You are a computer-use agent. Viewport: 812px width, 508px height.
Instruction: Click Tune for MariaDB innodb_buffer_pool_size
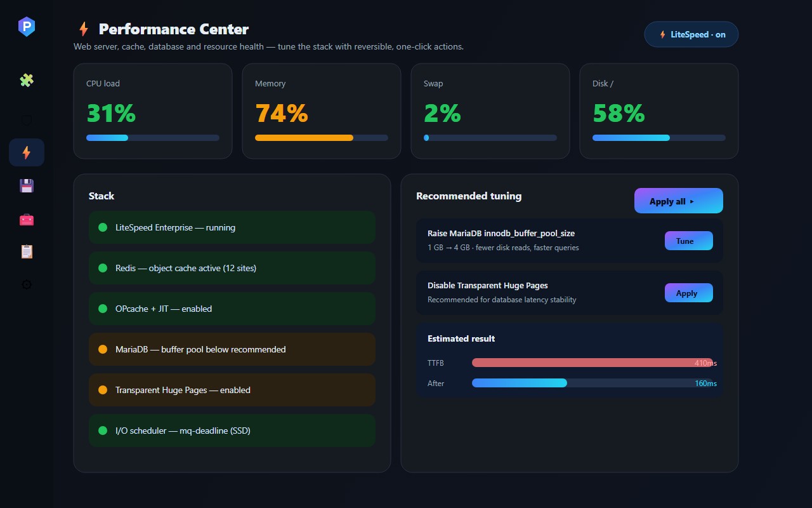point(689,241)
